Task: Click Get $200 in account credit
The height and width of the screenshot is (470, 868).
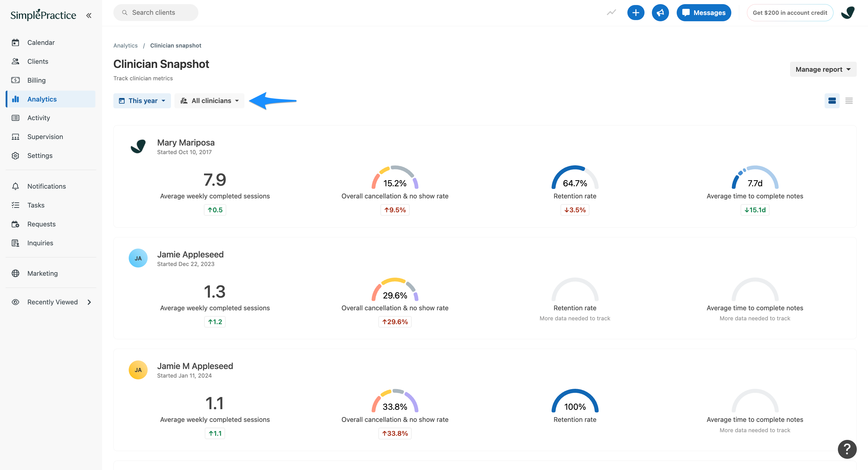Action: pyautogui.click(x=789, y=12)
